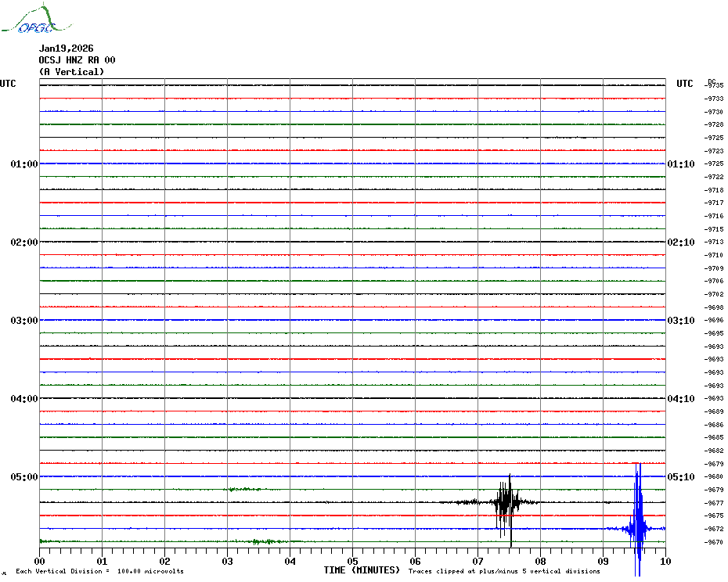Click the 05 minute tick on bottom axis
The image size is (728, 582).
coord(352,561)
